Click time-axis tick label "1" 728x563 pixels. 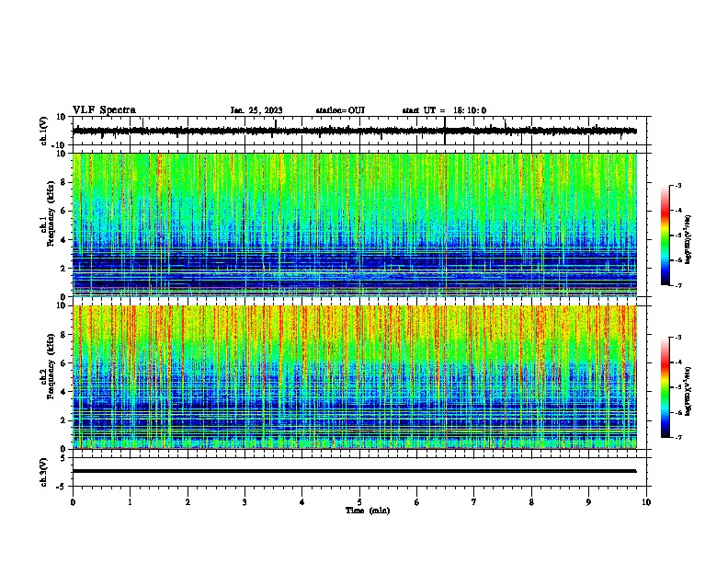coord(130,502)
